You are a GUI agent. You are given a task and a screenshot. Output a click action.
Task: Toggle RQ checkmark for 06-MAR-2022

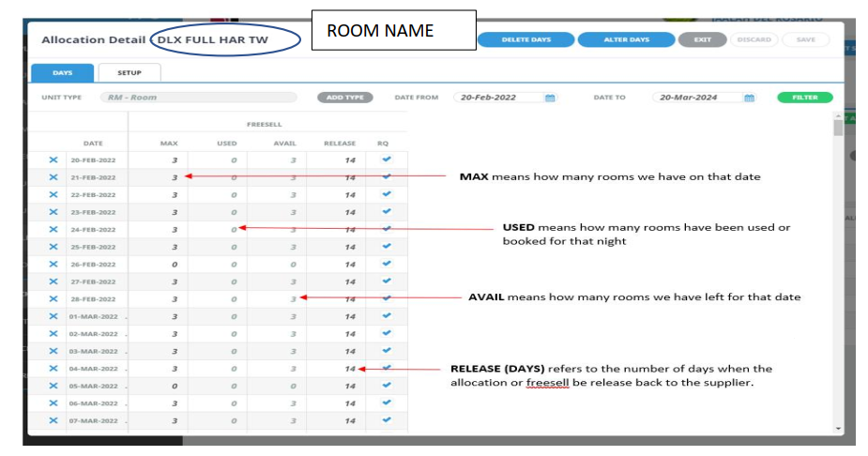387,403
